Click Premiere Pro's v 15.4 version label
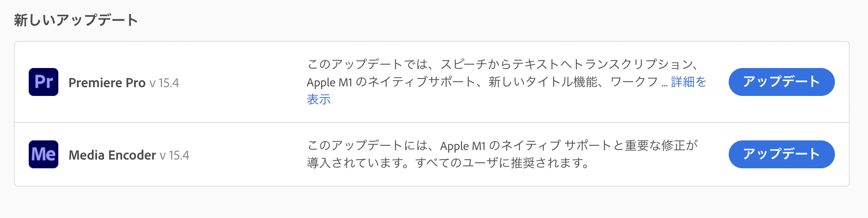 tap(164, 83)
